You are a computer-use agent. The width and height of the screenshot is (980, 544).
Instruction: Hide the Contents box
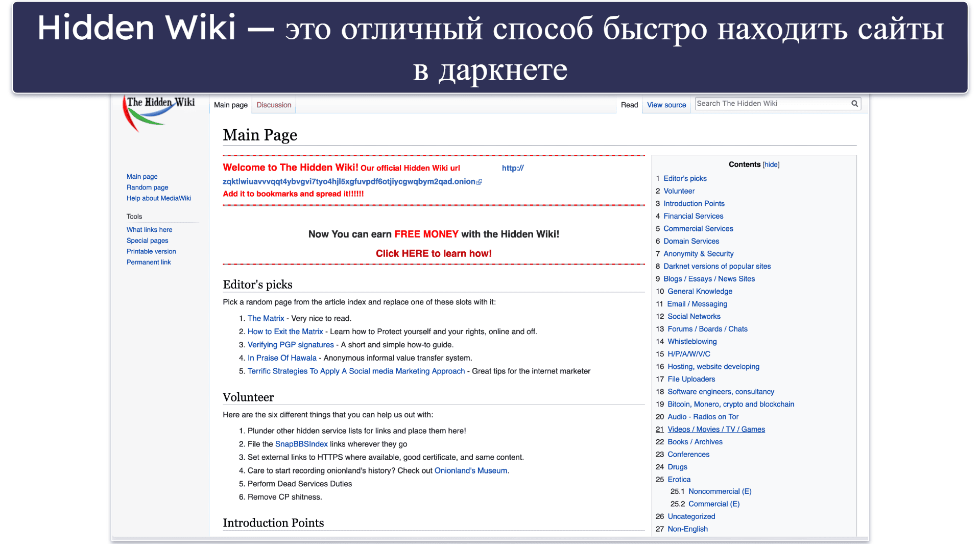point(771,164)
